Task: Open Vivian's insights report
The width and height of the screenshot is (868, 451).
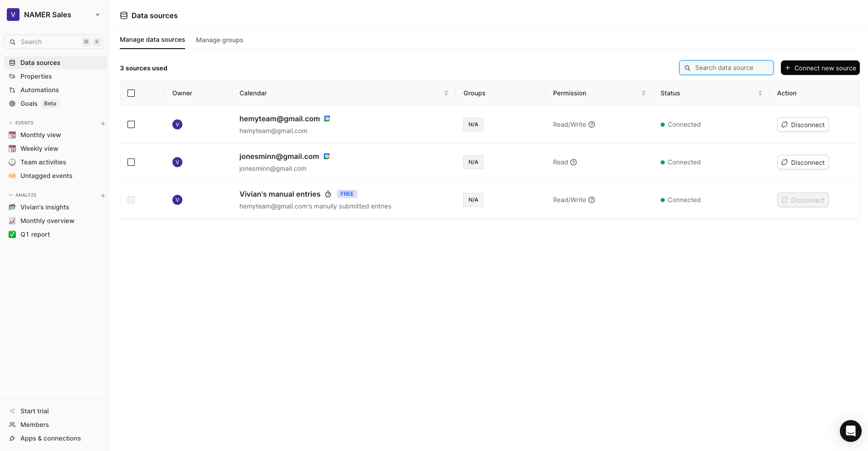Action: pyautogui.click(x=44, y=207)
